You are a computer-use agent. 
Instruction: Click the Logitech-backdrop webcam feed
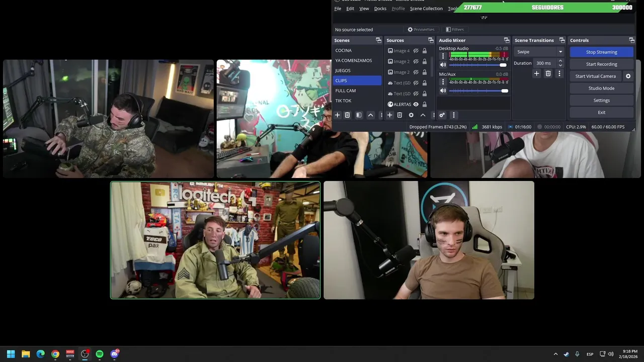pos(215,240)
